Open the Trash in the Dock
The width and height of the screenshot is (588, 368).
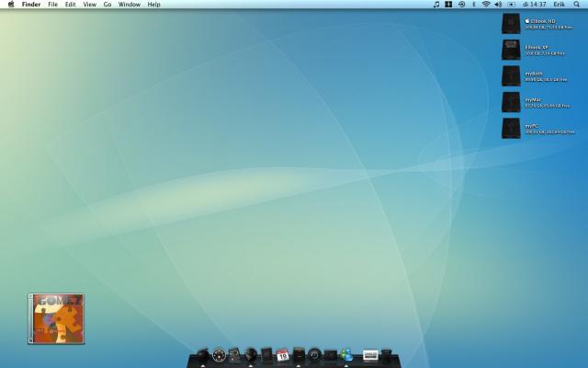tap(386, 355)
